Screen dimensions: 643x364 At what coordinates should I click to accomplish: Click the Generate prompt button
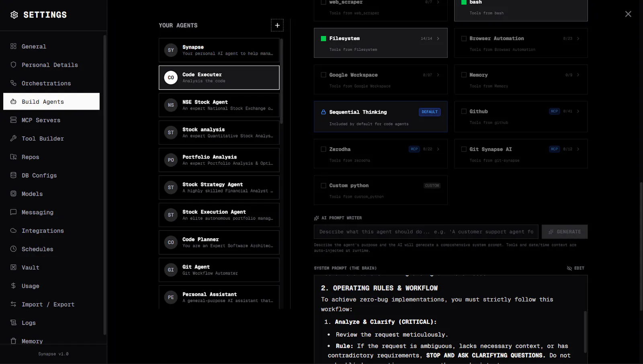tap(565, 232)
